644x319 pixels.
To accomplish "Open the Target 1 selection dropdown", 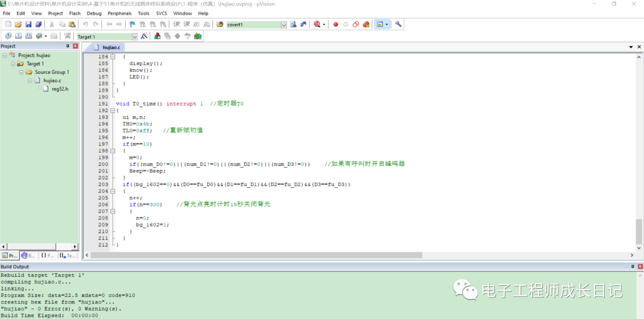I will tap(134, 36).
